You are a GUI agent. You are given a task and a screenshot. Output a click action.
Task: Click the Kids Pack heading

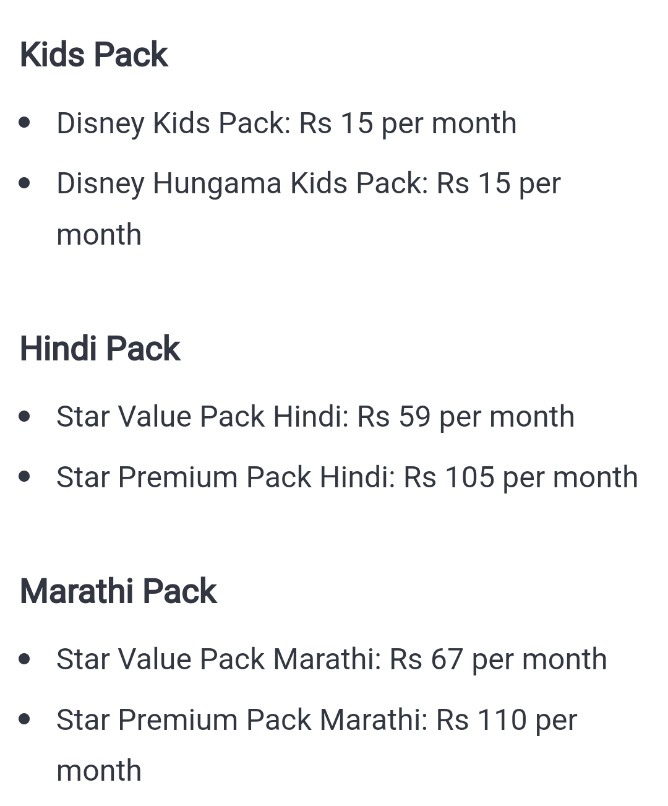(94, 55)
